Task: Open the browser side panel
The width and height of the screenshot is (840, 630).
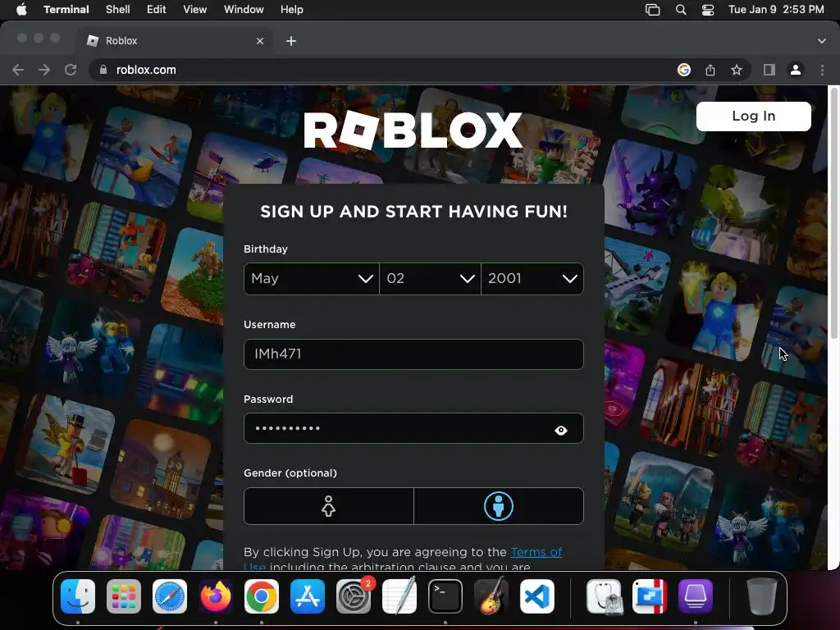Action: point(769,70)
